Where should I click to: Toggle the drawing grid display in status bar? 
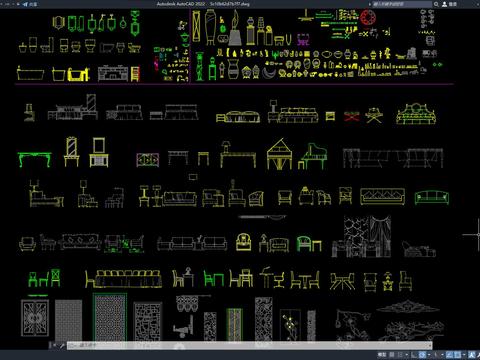(x=392, y=355)
